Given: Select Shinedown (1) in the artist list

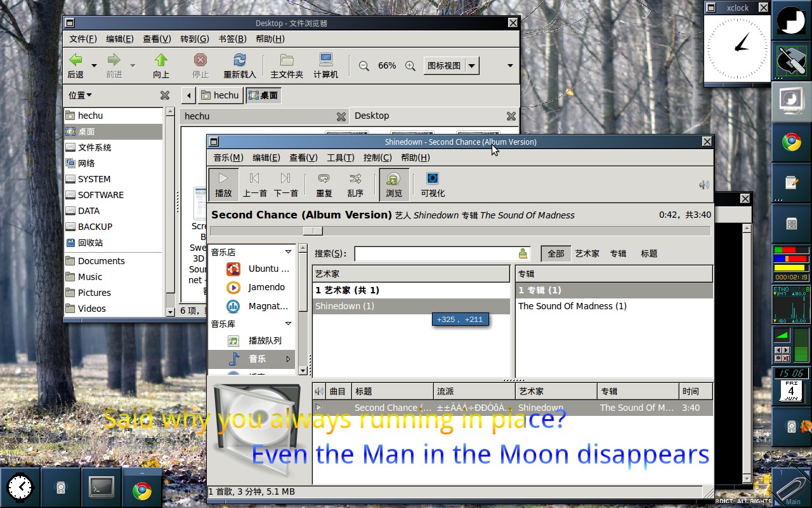Looking at the screenshot, I should [x=411, y=306].
